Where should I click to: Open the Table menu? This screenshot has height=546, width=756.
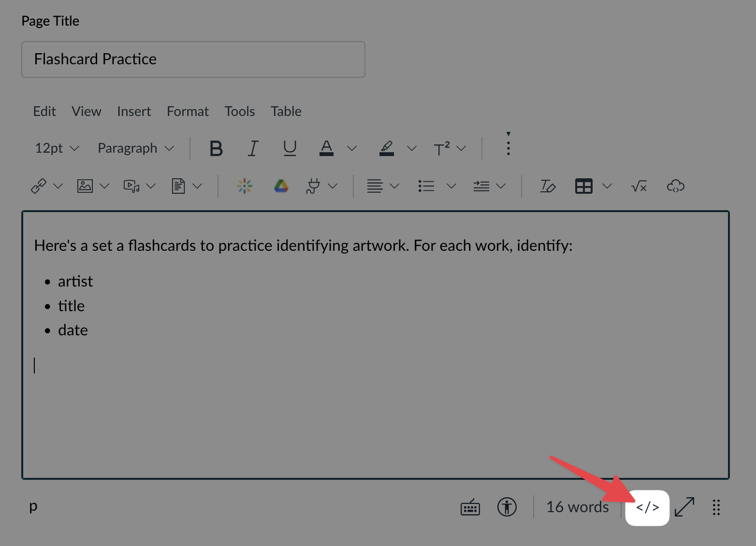286,112
